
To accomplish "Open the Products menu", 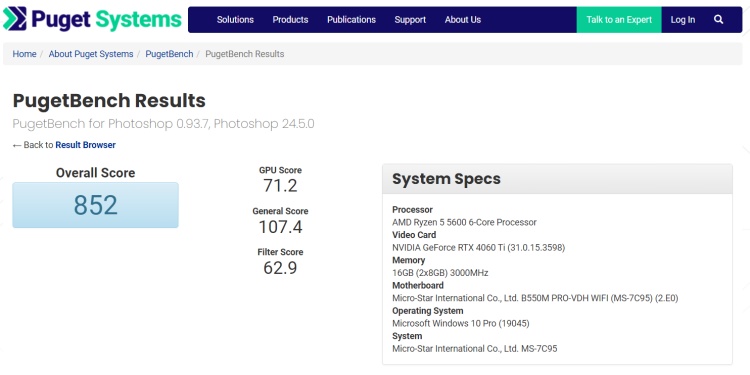I will point(290,20).
